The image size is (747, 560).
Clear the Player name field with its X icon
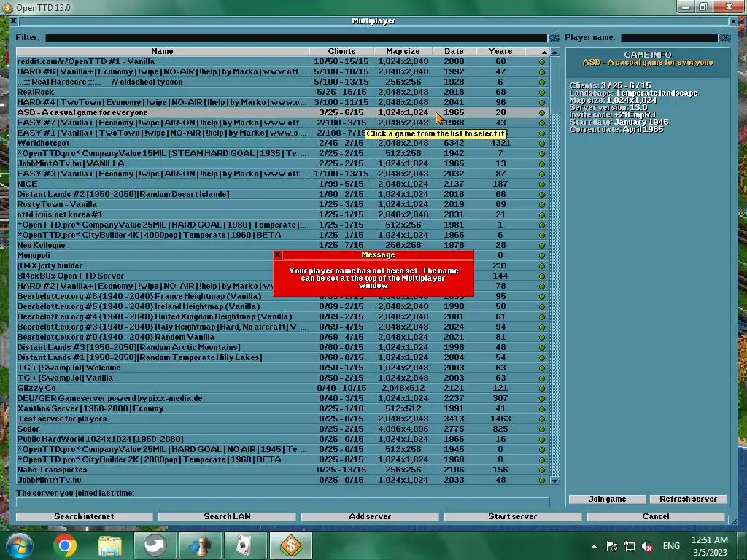click(724, 38)
